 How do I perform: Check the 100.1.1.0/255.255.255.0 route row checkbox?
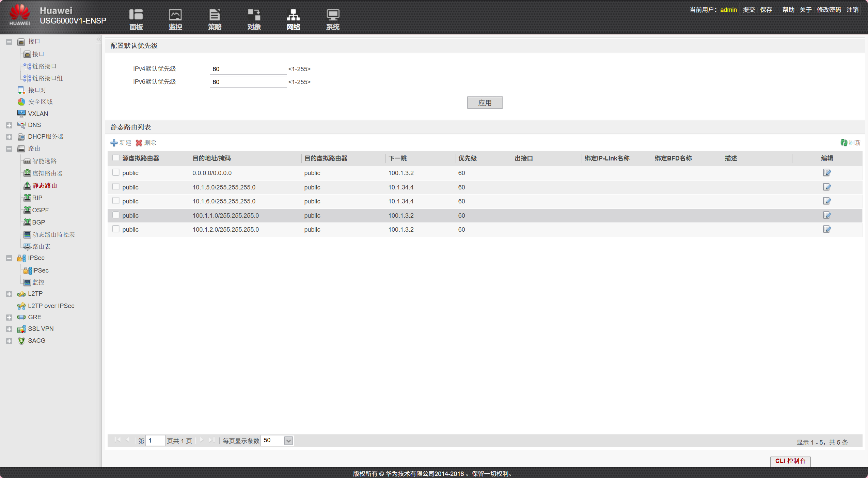point(116,215)
